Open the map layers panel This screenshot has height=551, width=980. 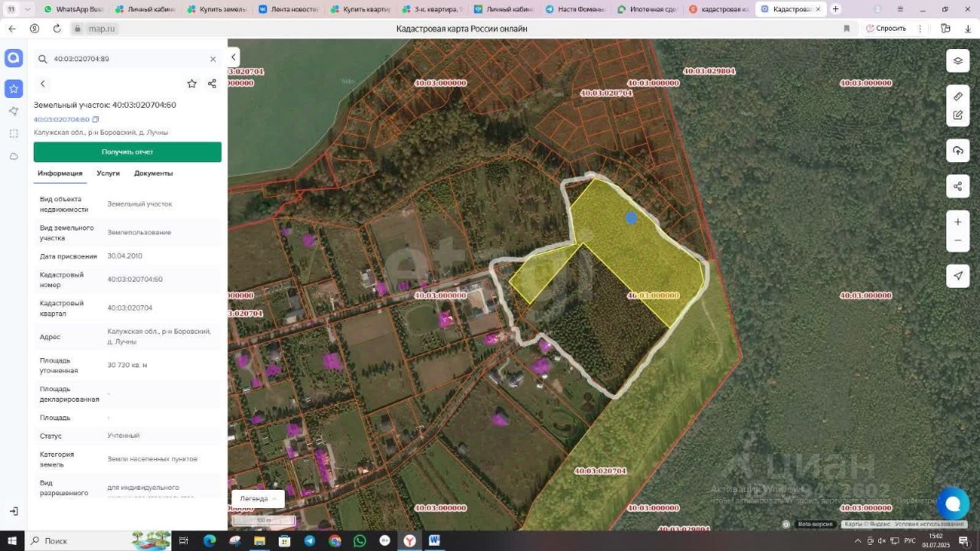(958, 61)
